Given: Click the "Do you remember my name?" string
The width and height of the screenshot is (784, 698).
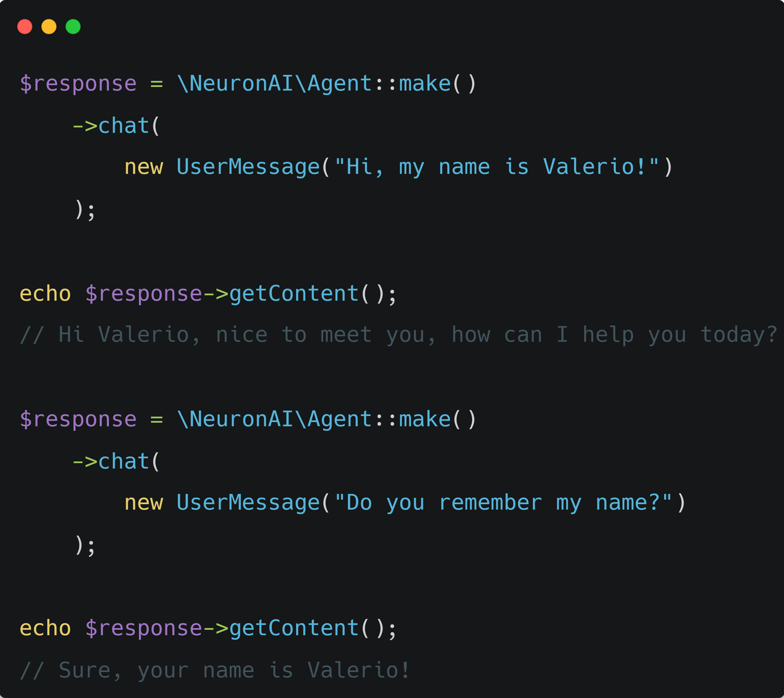Looking at the screenshot, I should (x=503, y=503).
